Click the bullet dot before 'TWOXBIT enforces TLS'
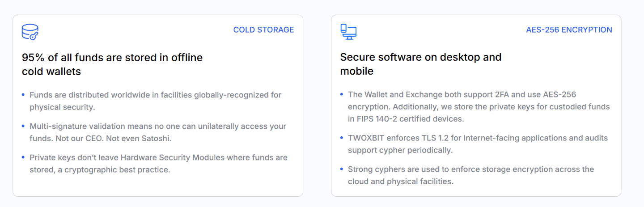The image size is (644, 207). click(x=342, y=138)
